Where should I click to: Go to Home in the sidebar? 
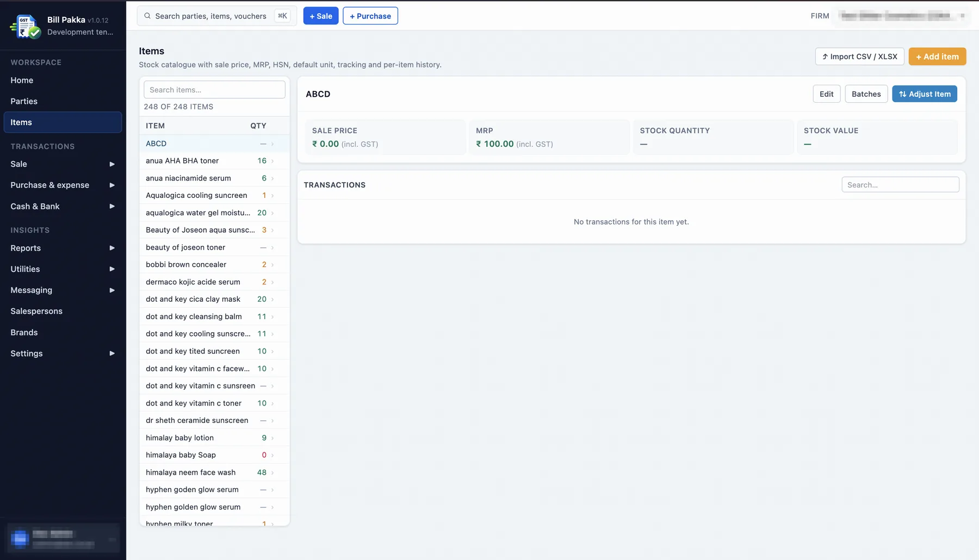[x=63, y=80]
